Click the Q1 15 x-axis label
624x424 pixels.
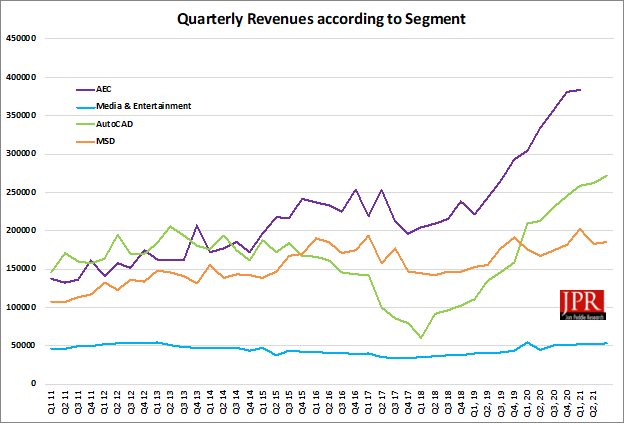click(263, 403)
